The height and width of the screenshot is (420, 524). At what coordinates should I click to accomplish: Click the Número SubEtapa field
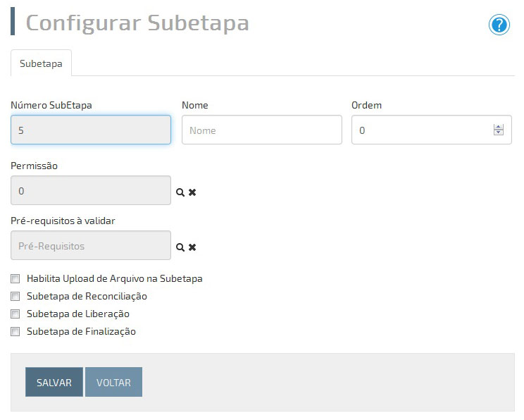pyautogui.click(x=91, y=130)
